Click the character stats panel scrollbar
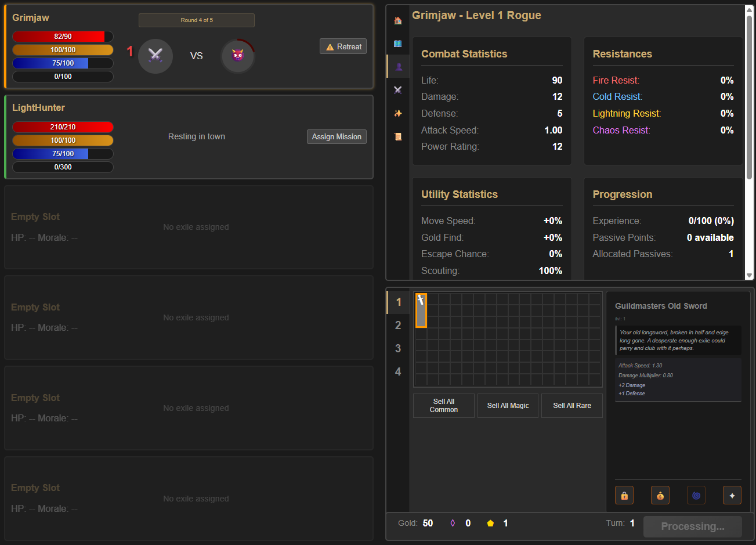 749,99
